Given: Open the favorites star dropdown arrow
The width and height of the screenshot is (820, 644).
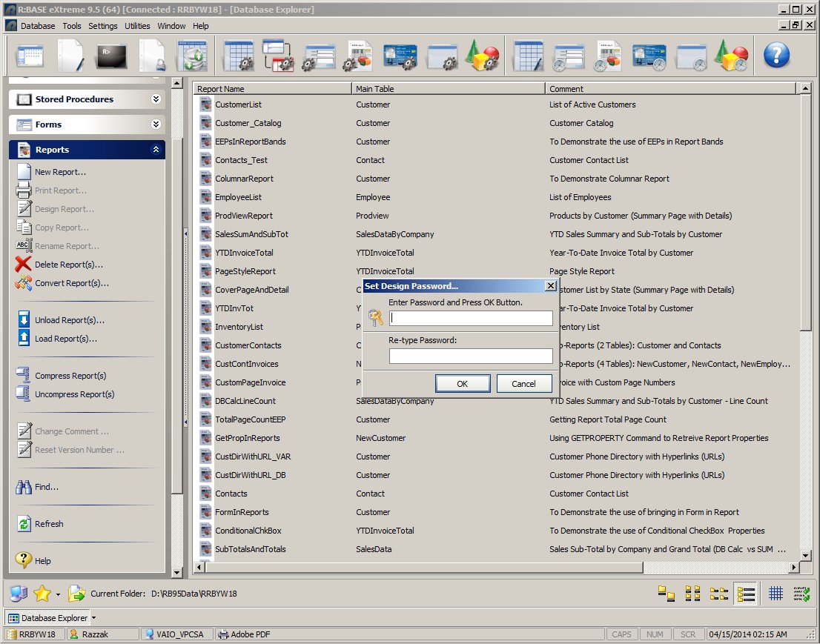Looking at the screenshot, I should (58, 594).
